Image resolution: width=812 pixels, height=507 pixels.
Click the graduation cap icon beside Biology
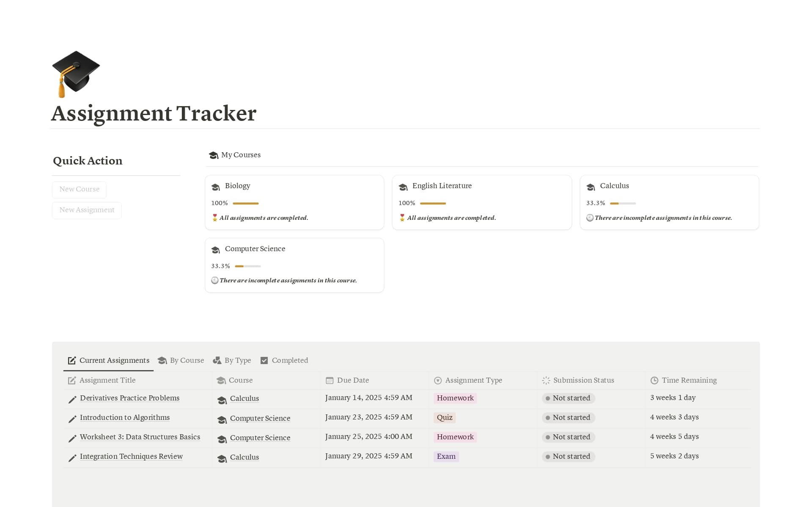click(x=216, y=186)
